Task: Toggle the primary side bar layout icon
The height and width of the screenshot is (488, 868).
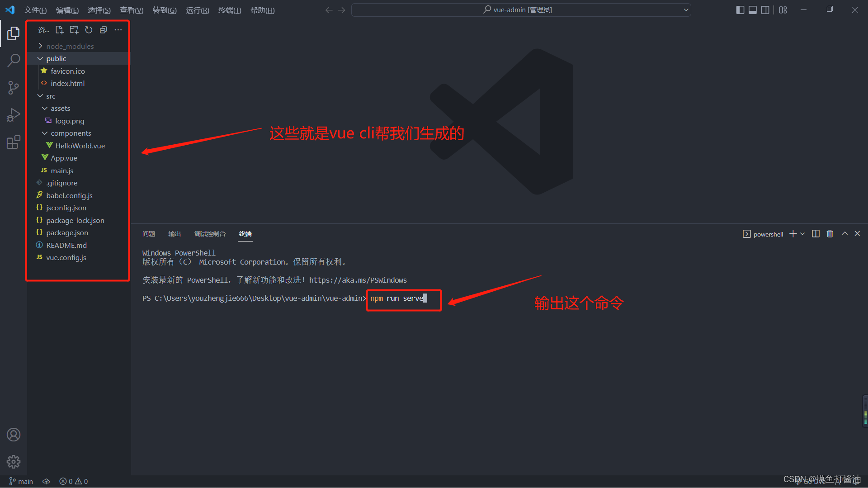Action: (x=740, y=10)
